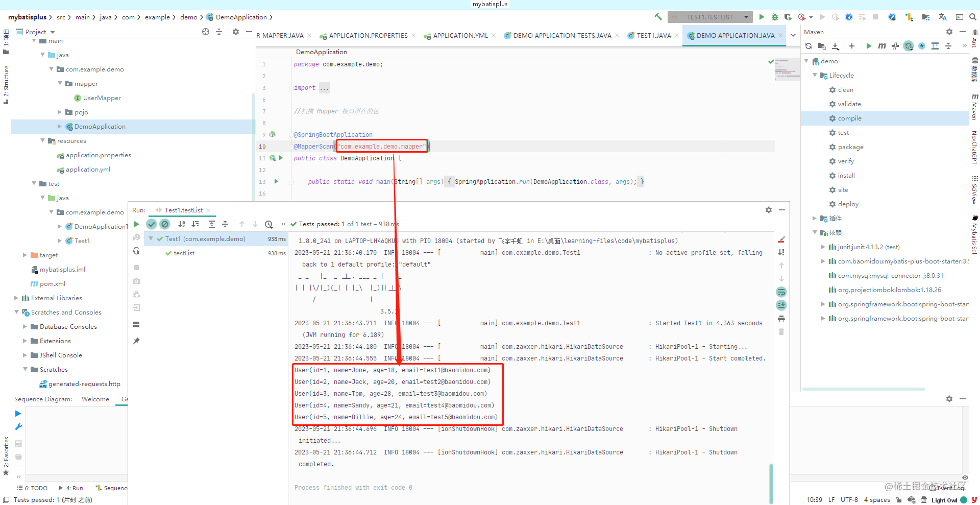Start debugging with the Debug icon
The image size is (980, 505).
[775, 17]
